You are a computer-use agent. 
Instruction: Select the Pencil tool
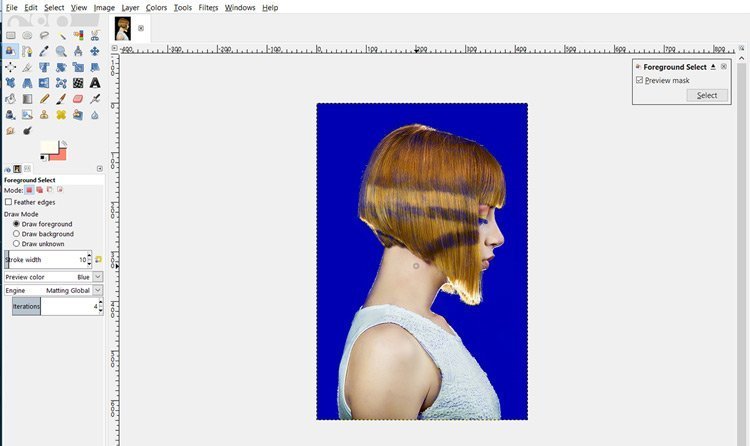[x=44, y=99]
